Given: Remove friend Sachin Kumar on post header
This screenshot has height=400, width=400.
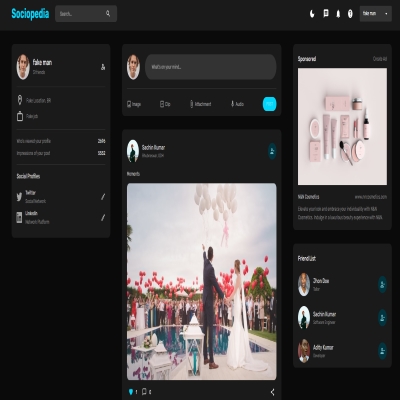Looking at the screenshot, I should click(272, 151).
